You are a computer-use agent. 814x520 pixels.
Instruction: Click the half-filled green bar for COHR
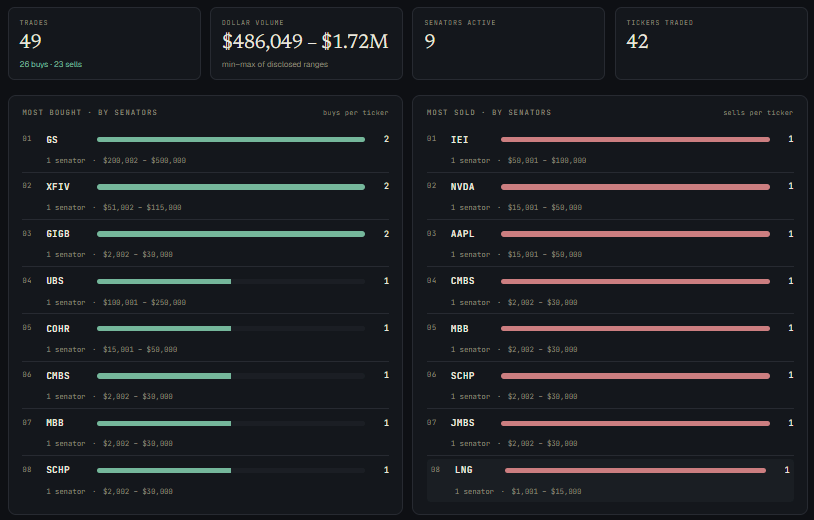[x=164, y=329]
